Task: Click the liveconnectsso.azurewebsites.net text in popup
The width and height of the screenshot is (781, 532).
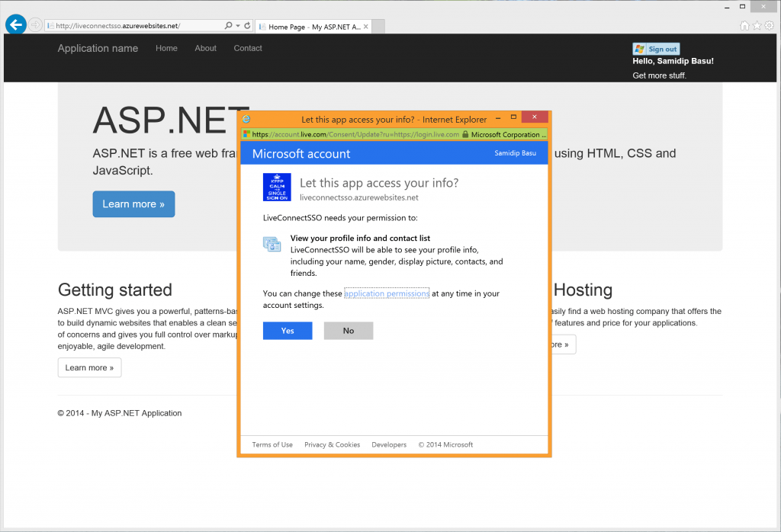Action: [x=359, y=197]
